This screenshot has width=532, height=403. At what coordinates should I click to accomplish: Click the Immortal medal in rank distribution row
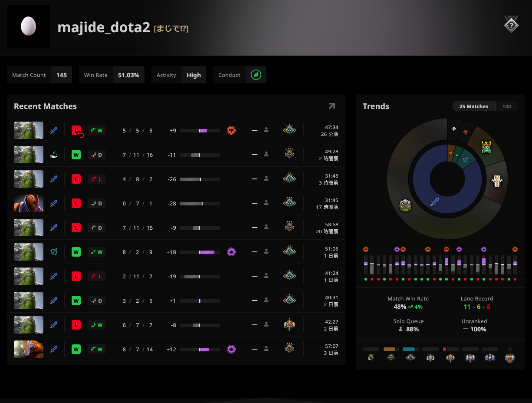pos(510,358)
